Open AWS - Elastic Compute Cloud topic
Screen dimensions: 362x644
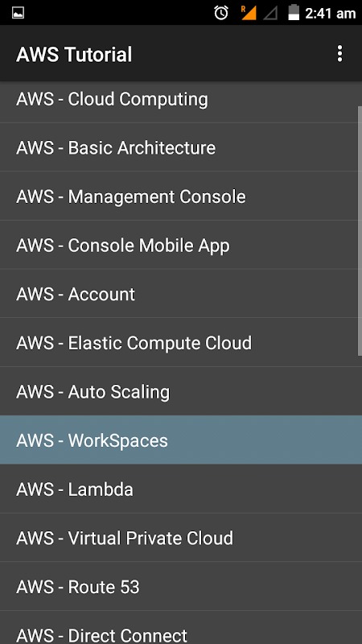[181, 343]
